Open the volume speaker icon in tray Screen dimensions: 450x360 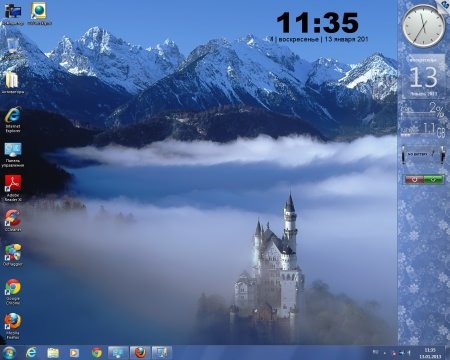[408, 353]
